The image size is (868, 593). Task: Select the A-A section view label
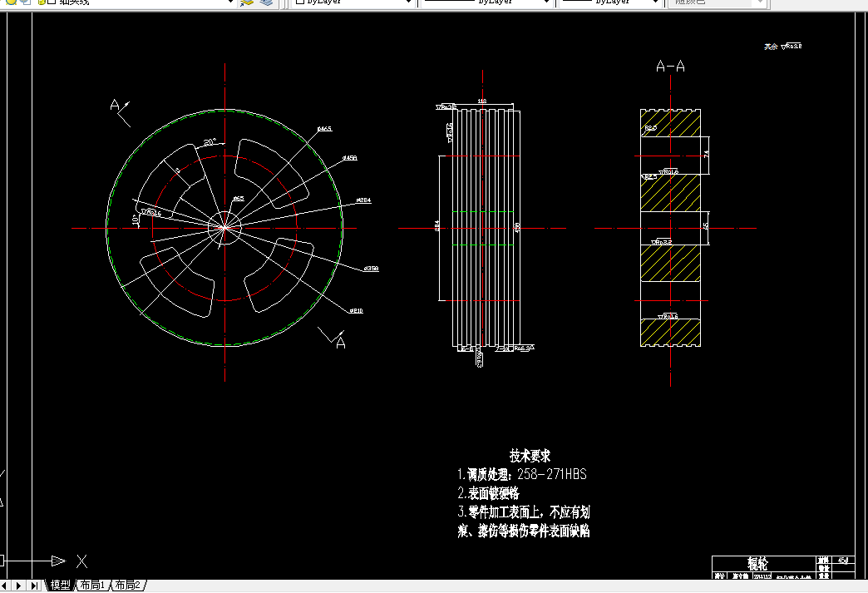[670, 67]
